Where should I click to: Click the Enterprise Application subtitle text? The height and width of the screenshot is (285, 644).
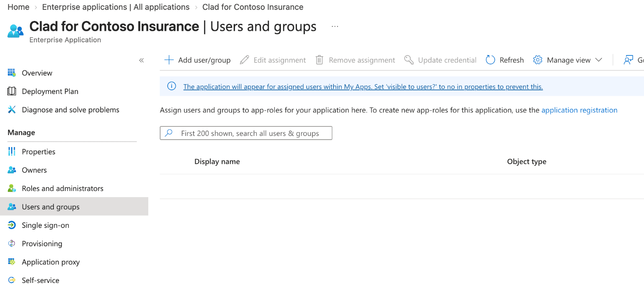[65, 40]
